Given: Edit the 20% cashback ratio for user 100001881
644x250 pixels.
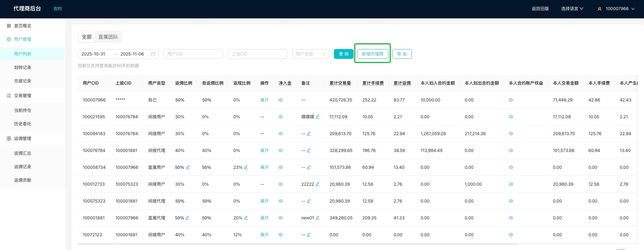Looking at the screenshot, I should (246, 218).
